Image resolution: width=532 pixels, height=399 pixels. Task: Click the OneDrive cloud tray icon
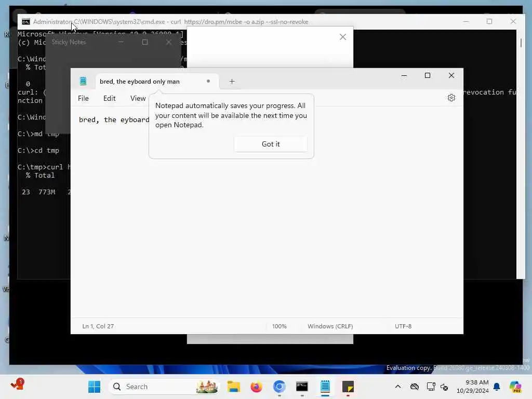click(x=414, y=387)
